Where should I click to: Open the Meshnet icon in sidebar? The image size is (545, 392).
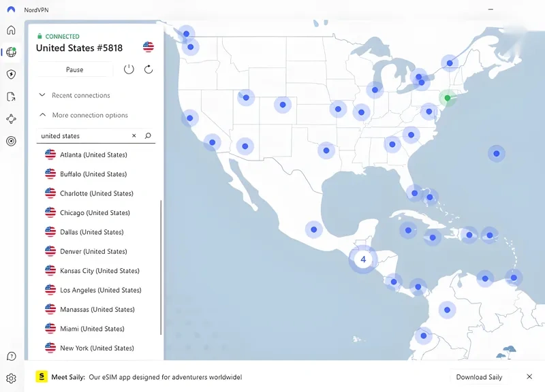coord(11,119)
